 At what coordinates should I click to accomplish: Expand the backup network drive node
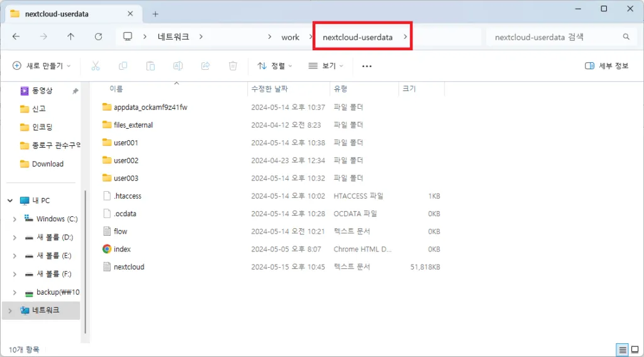14,292
